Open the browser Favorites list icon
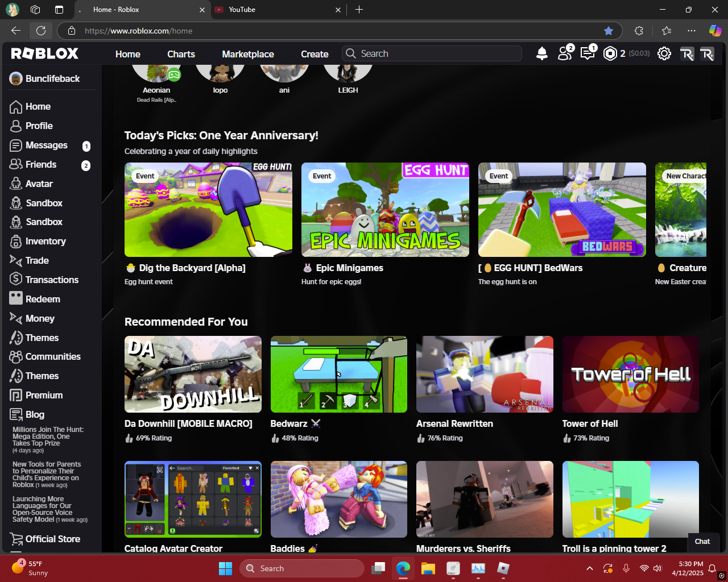728x582 pixels. pyautogui.click(x=667, y=31)
